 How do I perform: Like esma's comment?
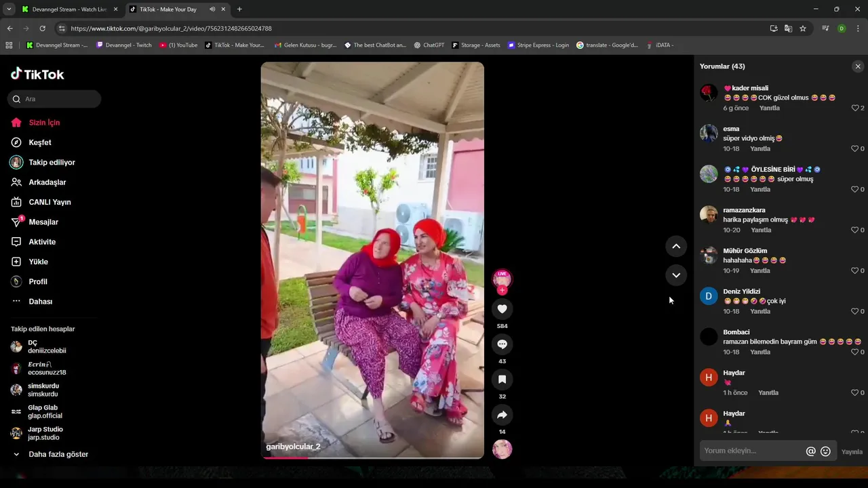click(x=854, y=149)
